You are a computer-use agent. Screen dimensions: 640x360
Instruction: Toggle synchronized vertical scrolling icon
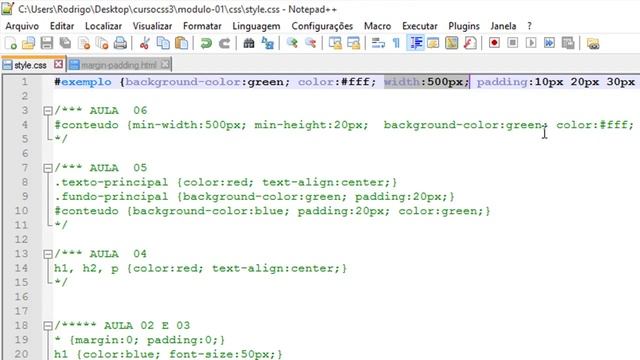tap(335, 43)
